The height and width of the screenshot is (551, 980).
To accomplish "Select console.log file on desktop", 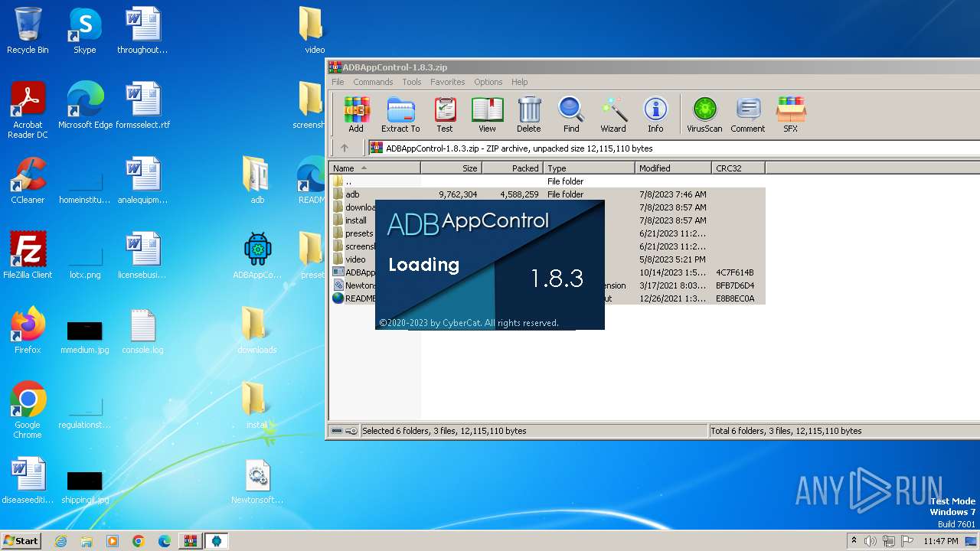I will tap(142, 331).
